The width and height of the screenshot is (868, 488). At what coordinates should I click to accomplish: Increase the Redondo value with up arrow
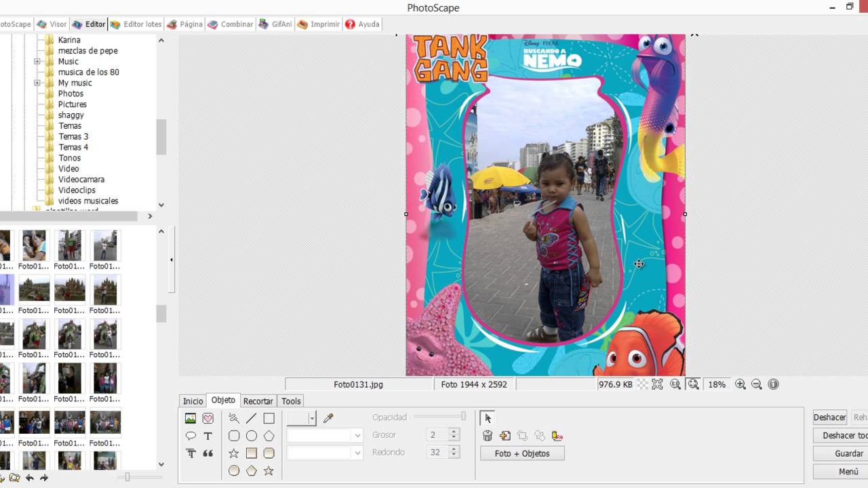pos(454,449)
